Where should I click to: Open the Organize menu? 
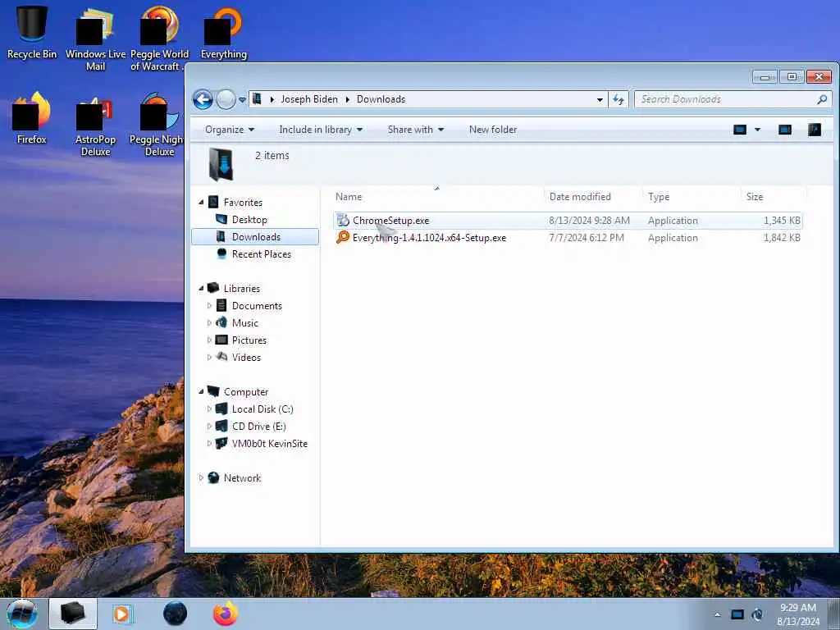tap(230, 130)
